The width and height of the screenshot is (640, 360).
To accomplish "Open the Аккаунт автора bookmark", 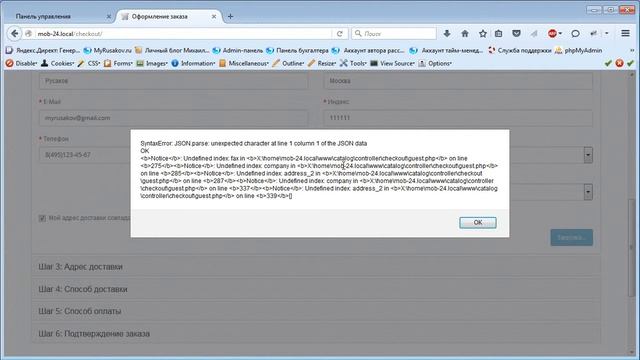I will [368, 50].
